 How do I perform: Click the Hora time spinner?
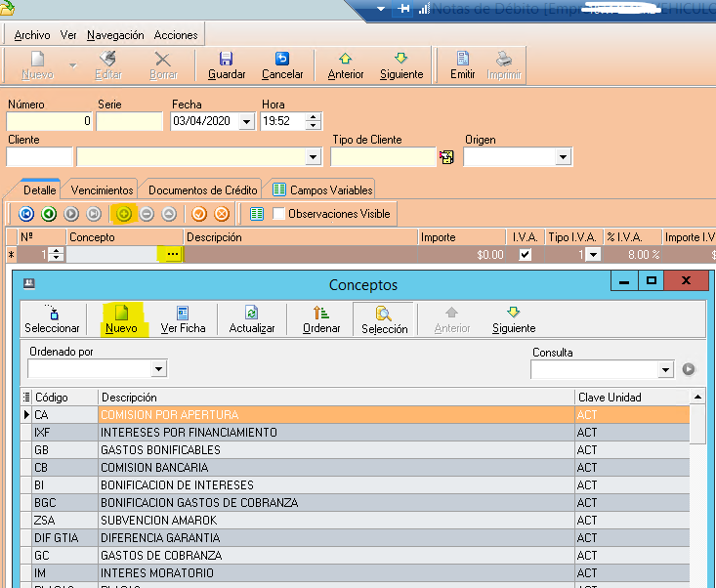pos(313,121)
